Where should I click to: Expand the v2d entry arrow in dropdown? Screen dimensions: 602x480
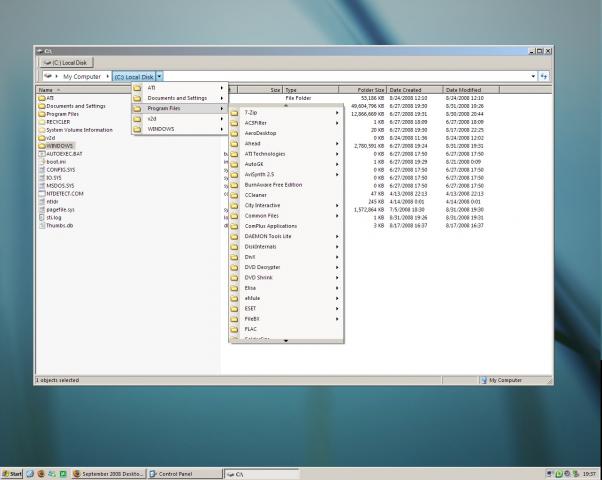(x=222, y=119)
